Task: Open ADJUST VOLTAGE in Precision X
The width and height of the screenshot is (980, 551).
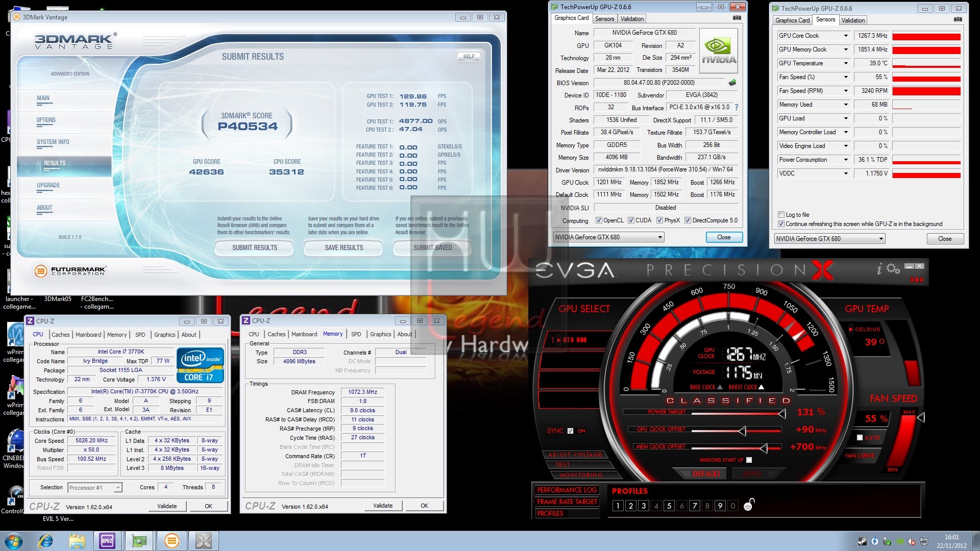Action: tap(575, 455)
